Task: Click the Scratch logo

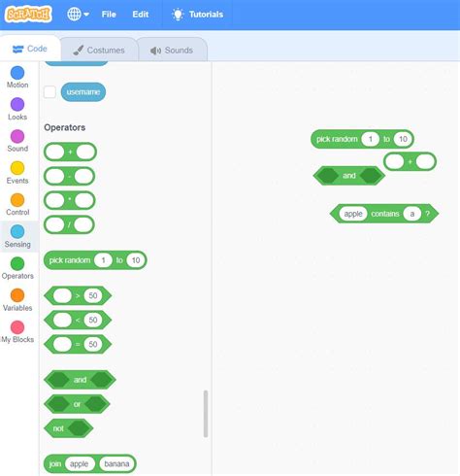Action: (x=28, y=15)
